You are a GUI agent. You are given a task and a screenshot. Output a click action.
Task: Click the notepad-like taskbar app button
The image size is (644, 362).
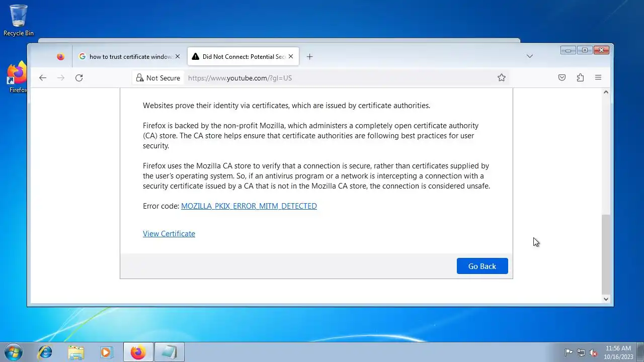tap(169, 352)
